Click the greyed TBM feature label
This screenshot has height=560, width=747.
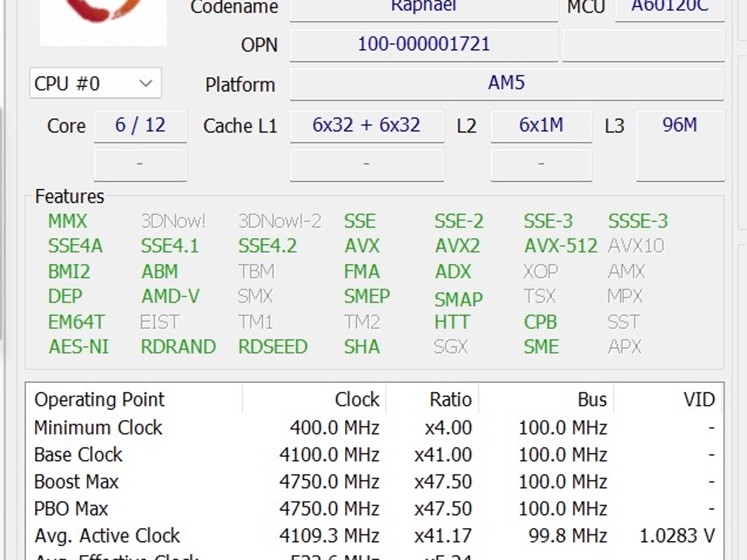(x=256, y=272)
